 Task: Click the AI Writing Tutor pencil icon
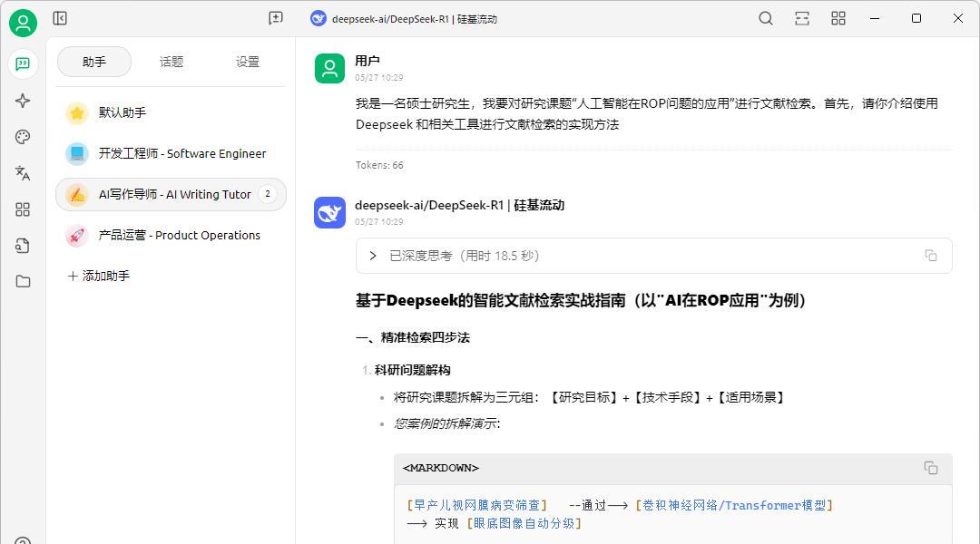tap(77, 194)
